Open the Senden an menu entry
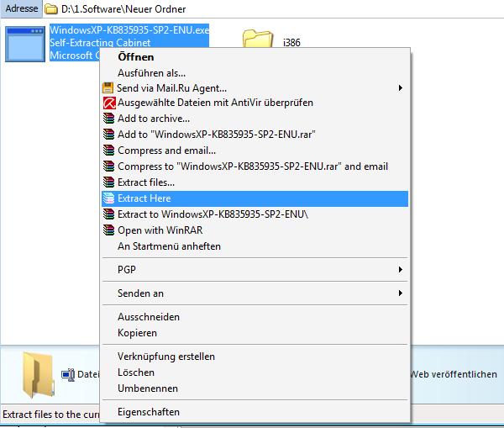Viewport: 504px width, 428px height. pyautogui.click(x=255, y=293)
